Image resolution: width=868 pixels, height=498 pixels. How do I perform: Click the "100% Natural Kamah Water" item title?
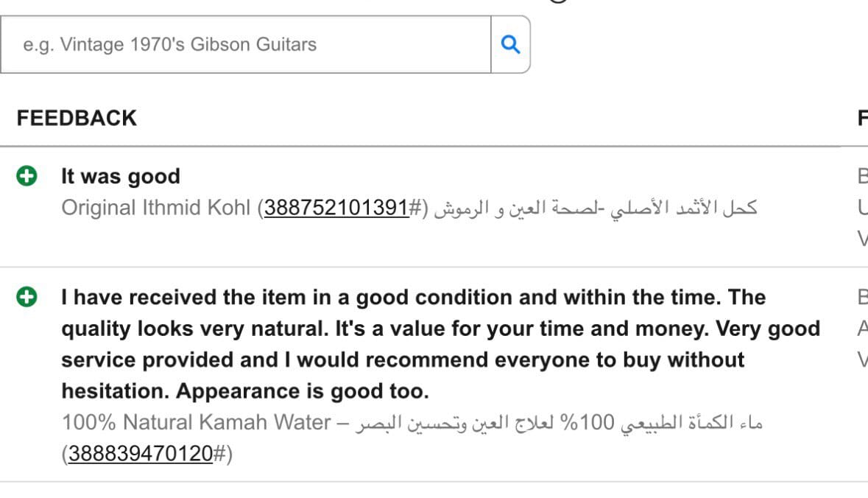196,423
